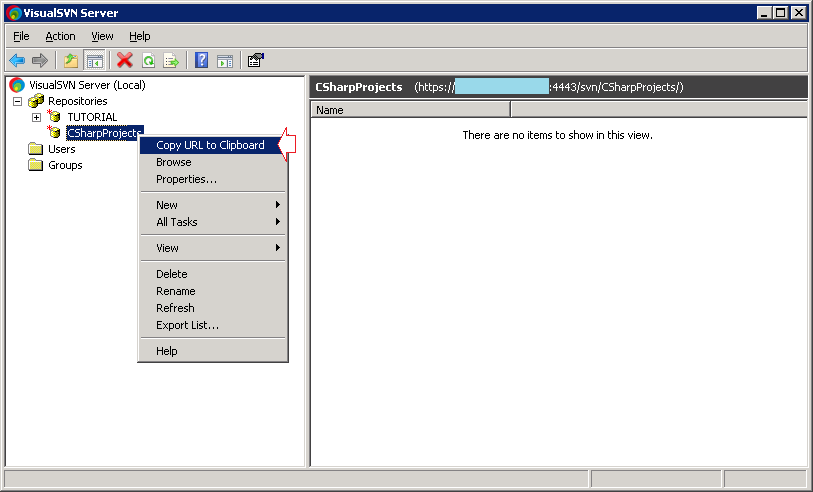Click the CSharpProjects heading in right pane
The height and width of the screenshot is (492, 813).
coord(359,87)
